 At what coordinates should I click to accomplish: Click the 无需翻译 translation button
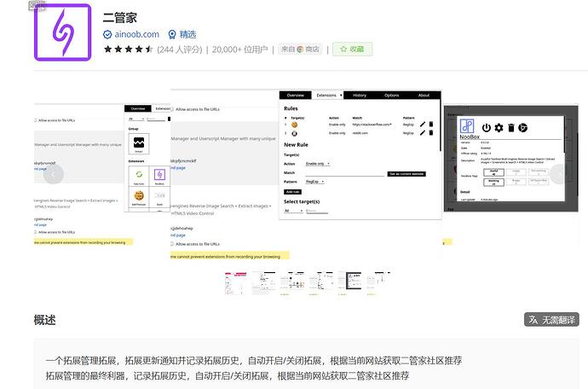tap(551, 320)
